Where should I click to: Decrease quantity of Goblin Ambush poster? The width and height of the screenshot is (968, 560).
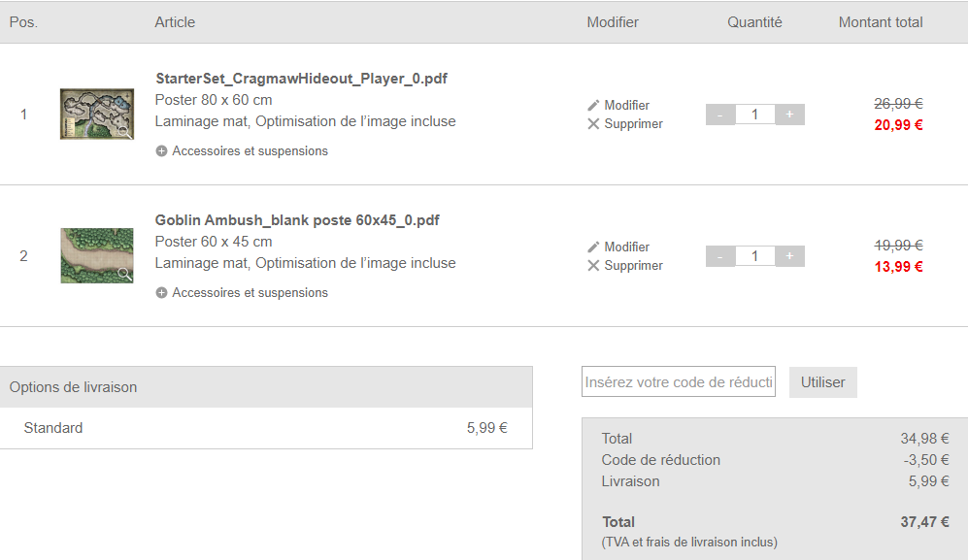point(719,256)
